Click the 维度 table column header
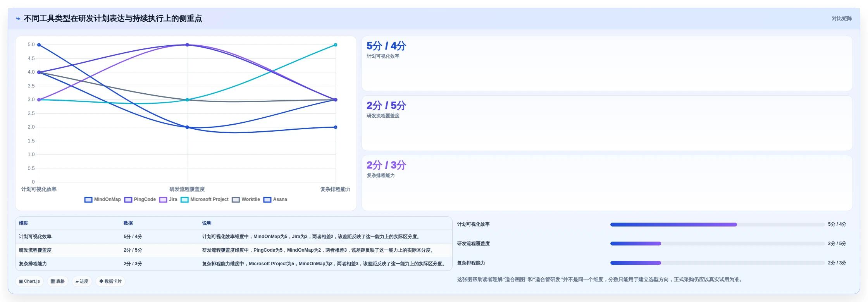The height and width of the screenshot is (302, 868). (24, 223)
